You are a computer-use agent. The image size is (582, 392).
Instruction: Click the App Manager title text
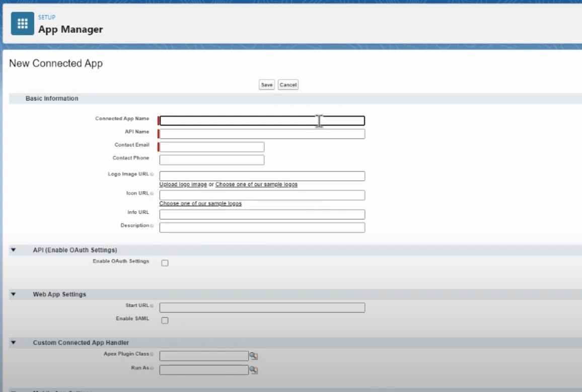pyautogui.click(x=70, y=29)
